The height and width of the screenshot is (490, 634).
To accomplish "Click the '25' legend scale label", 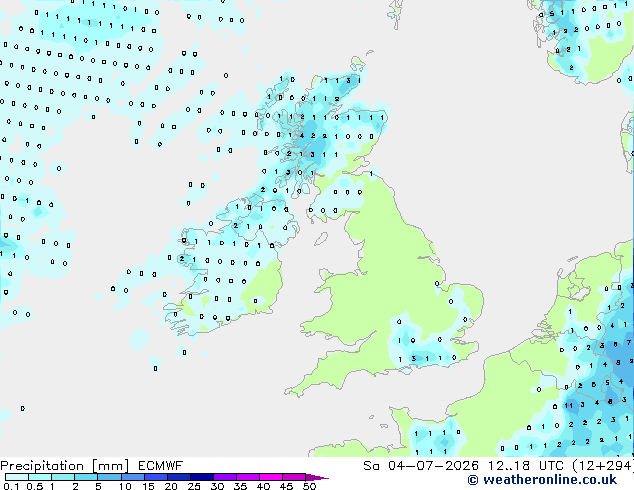I will click(194, 486).
